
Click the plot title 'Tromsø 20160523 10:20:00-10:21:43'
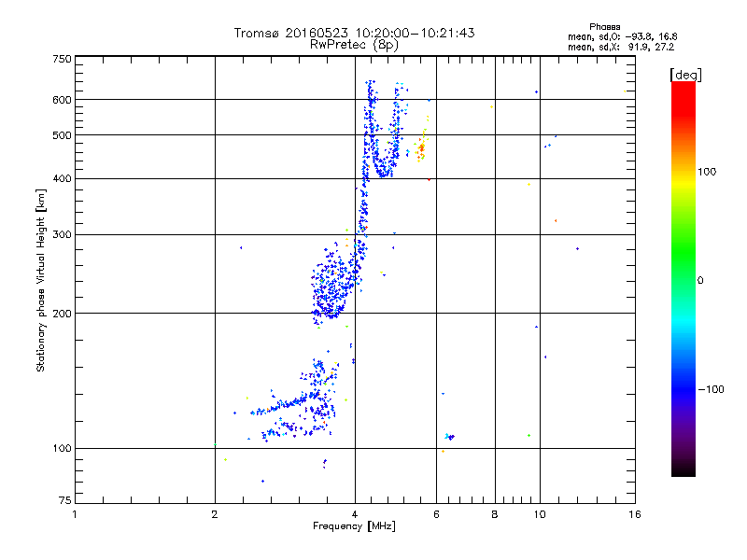(x=354, y=33)
